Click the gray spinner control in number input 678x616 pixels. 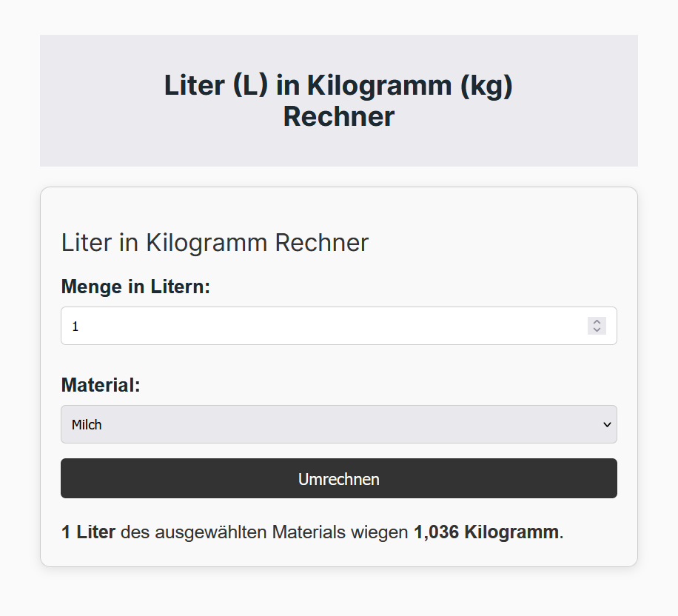[x=597, y=326]
